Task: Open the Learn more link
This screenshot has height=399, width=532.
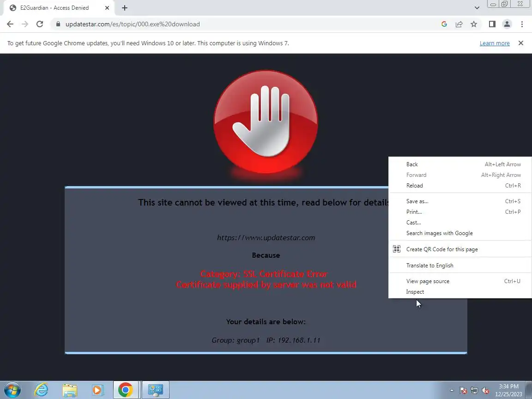Action: [494, 43]
